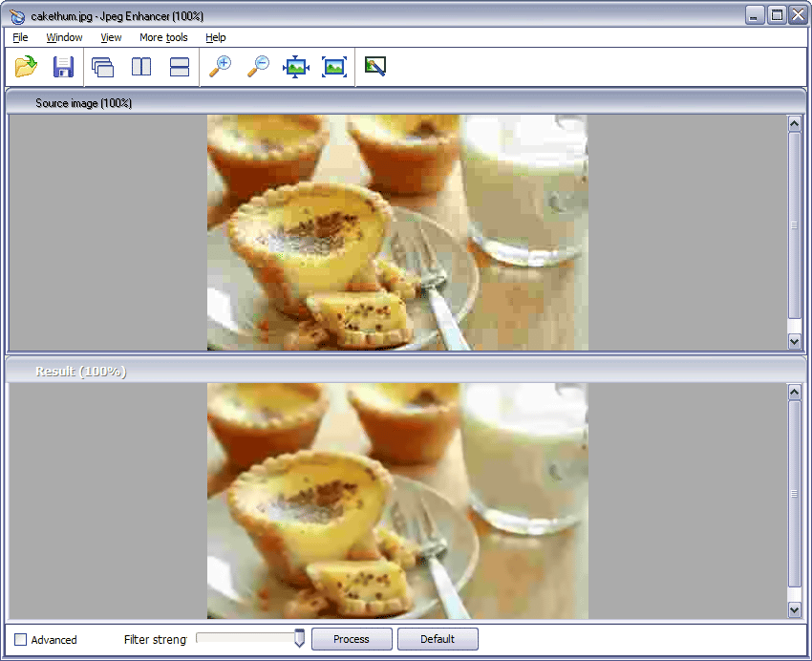Open the Help menu

216,37
